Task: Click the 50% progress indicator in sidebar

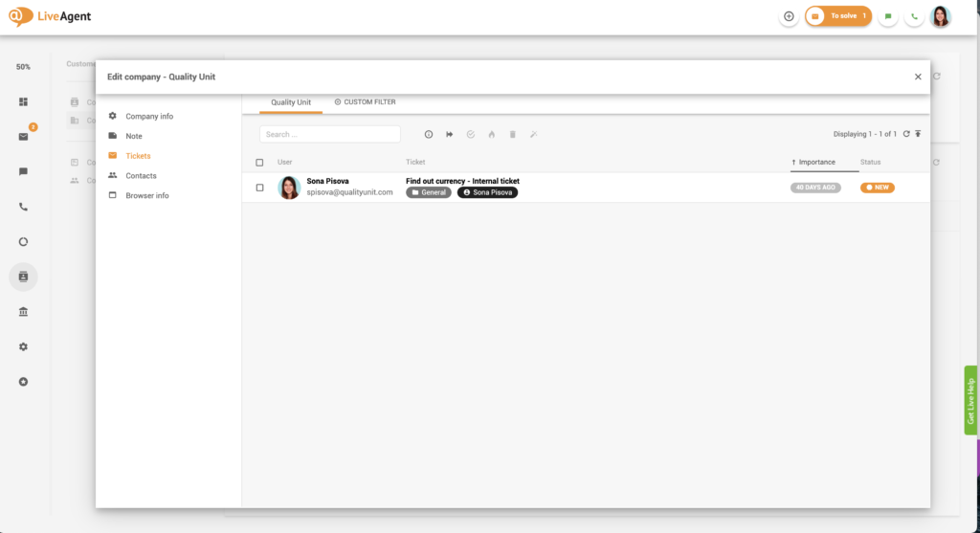Action: click(23, 67)
